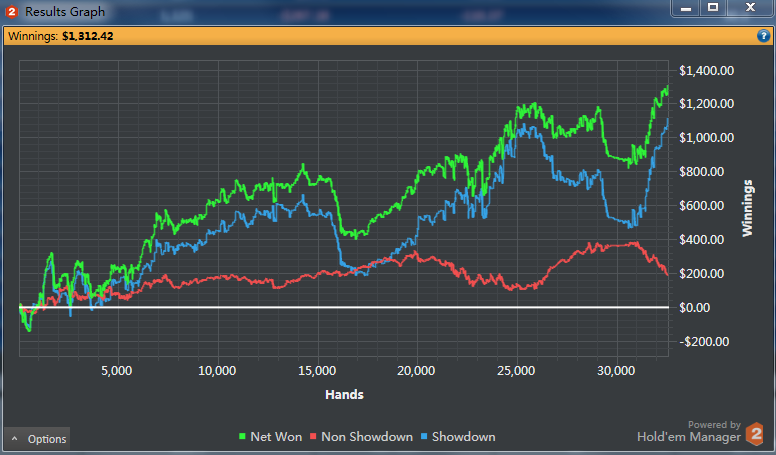The height and width of the screenshot is (455, 776).
Task: Click the upward caret beside Options
Action: point(15,439)
